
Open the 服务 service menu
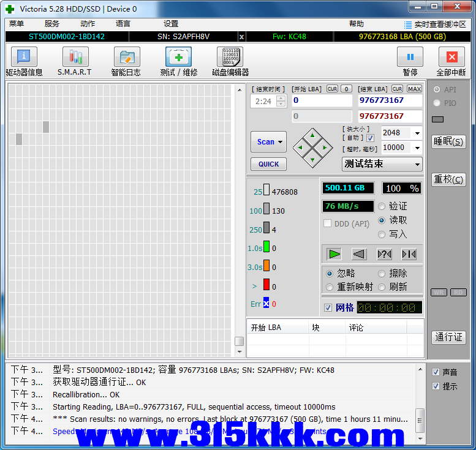coord(52,24)
